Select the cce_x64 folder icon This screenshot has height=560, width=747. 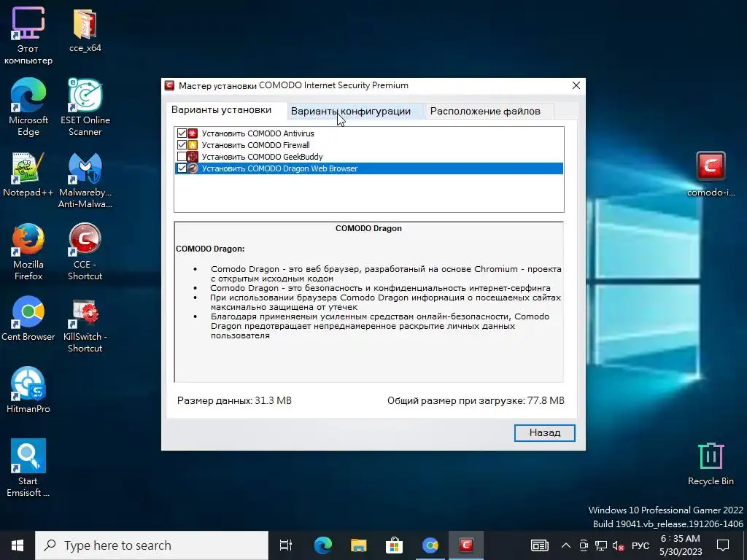85,30
